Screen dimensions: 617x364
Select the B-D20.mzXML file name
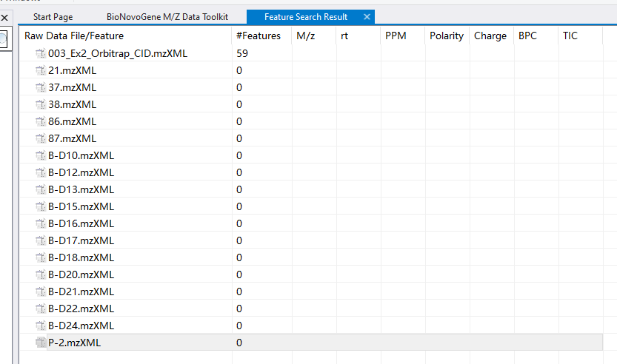(x=81, y=274)
